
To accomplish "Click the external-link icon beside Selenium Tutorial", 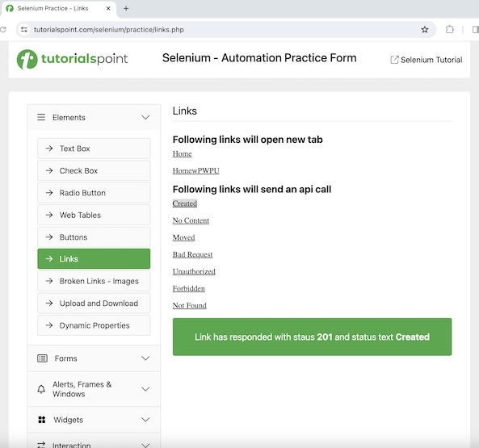I will (394, 60).
